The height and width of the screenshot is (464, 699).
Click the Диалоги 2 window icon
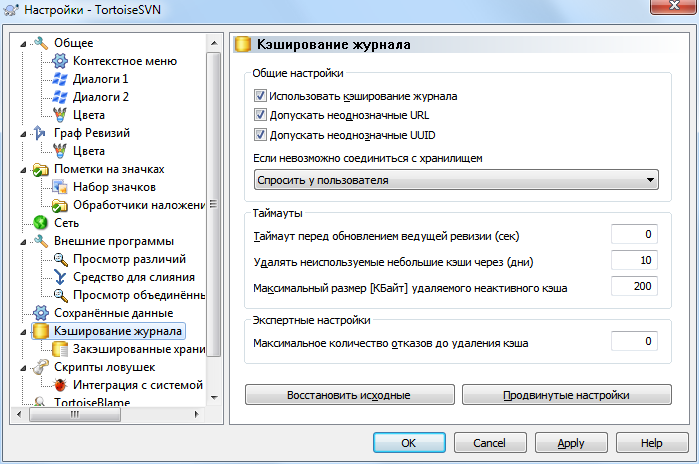60,97
